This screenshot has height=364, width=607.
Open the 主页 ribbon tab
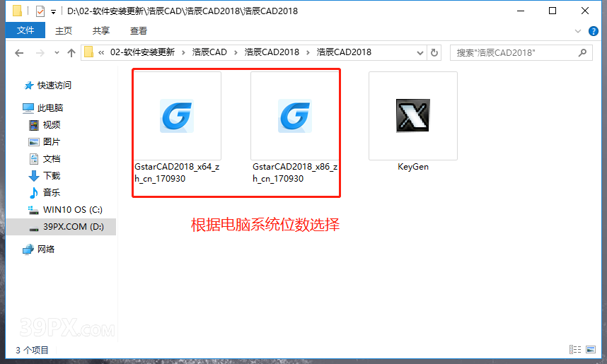pyautogui.click(x=64, y=30)
